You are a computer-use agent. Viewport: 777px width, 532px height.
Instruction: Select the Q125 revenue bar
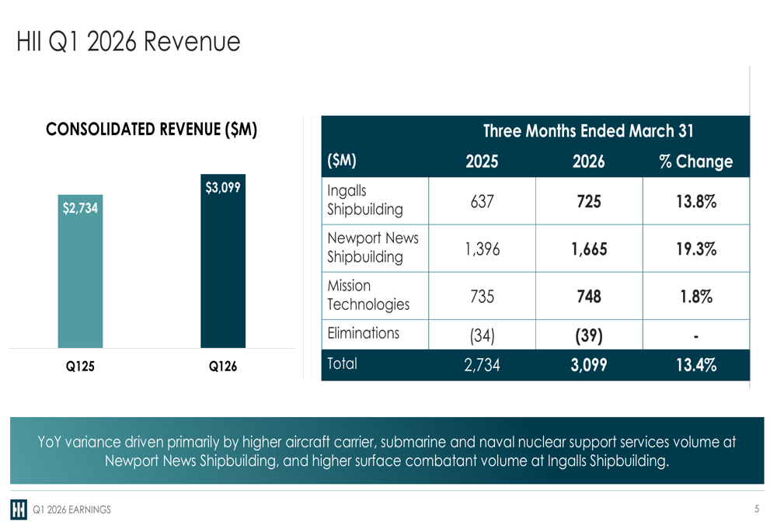coord(80,271)
